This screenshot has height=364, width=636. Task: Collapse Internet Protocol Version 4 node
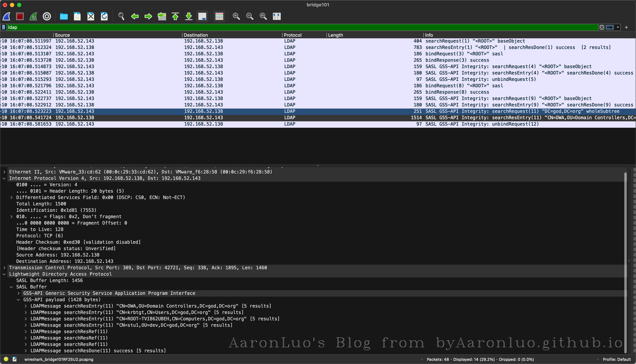(4, 178)
